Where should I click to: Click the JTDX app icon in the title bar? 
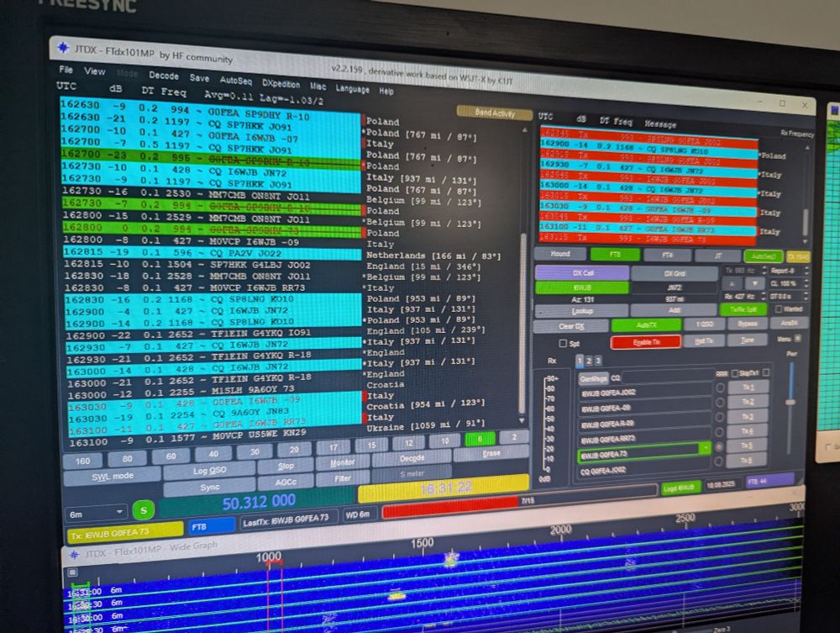63,48
